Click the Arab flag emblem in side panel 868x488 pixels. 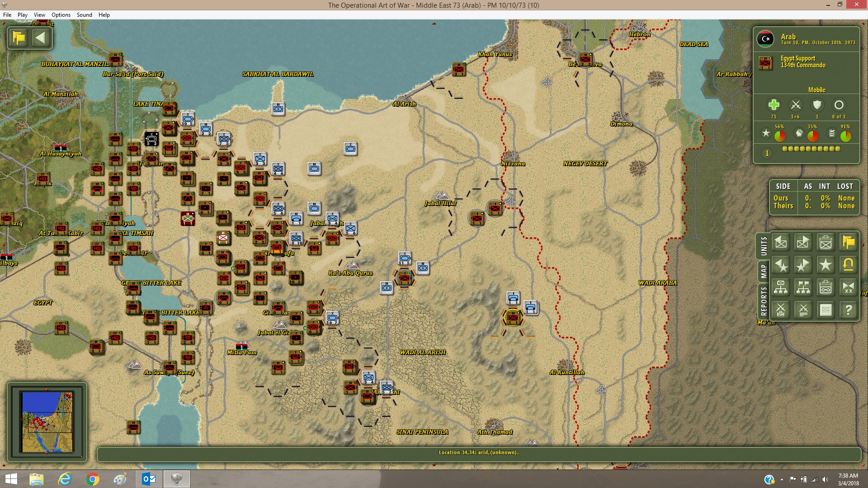tap(765, 39)
